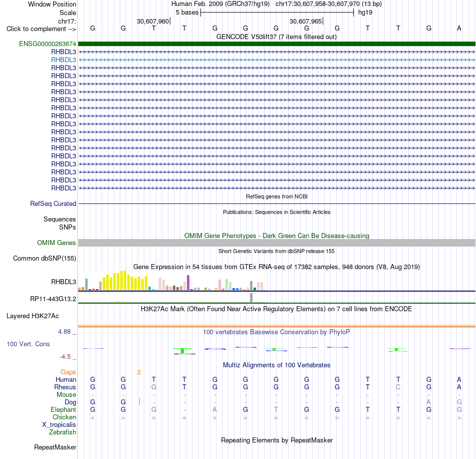Click the 30,607,960 position marker
476x459 pixels.
[x=153, y=21]
